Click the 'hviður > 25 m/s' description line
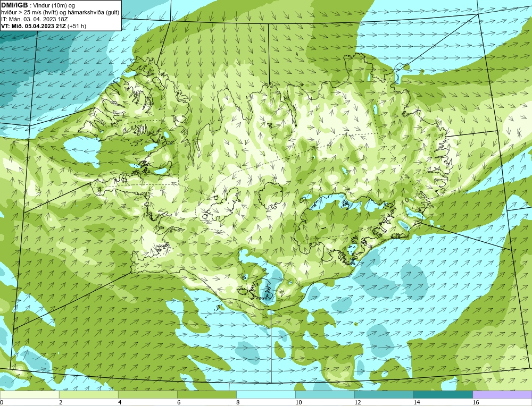The width and height of the screenshot is (532, 406). coord(60,13)
